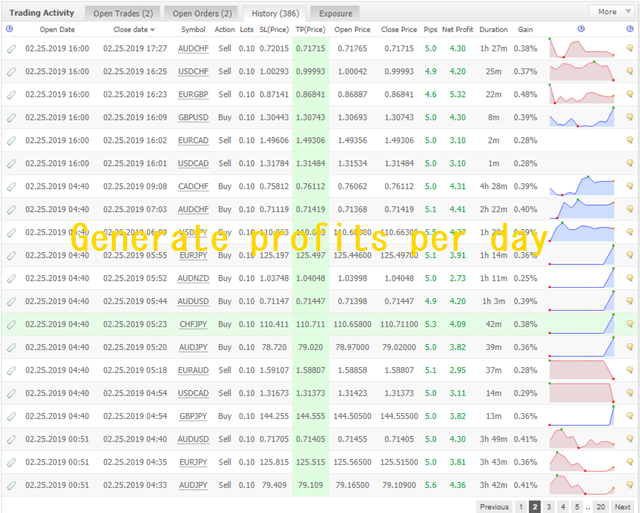Open the EURGBP symbol link
Image resolution: width=640 pixels, height=513 pixels.
point(193,94)
